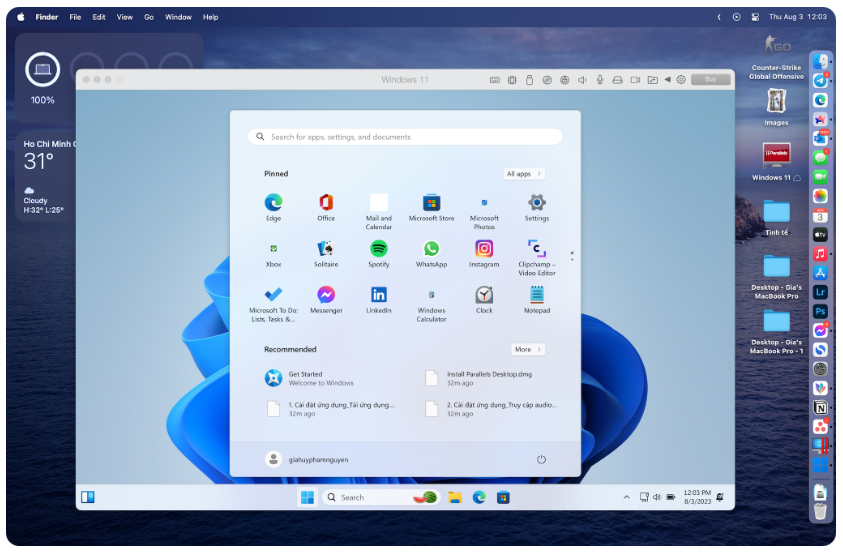Image resolution: width=843 pixels, height=556 pixels.
Task: Open Notepad from pinned apps
Action: tap(537, 295)
